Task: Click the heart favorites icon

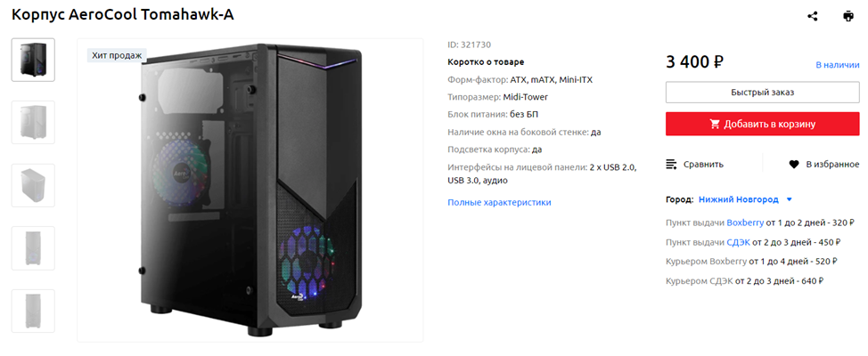Action: coord(793,164)
